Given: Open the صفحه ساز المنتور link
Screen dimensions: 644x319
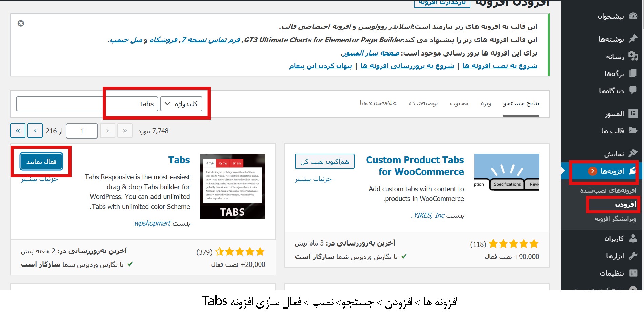Looking at the screenshot, I should tap(371, 53).
